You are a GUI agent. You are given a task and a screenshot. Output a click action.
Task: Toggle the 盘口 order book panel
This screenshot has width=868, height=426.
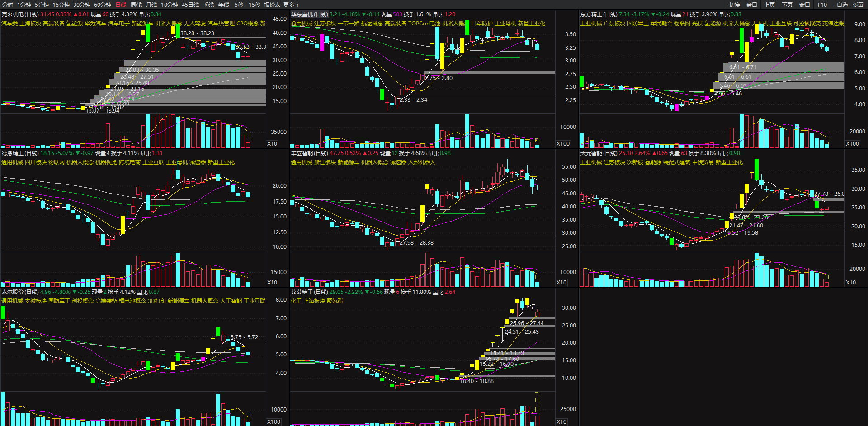click(x=752, y=5)
